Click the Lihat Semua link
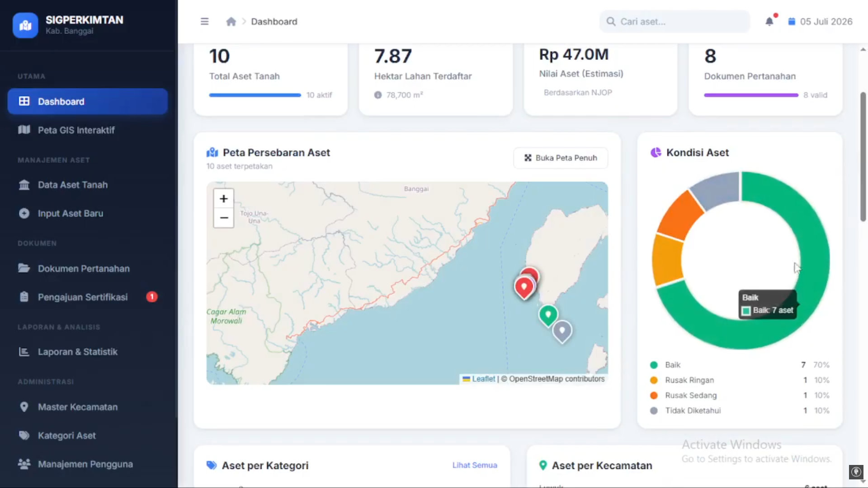Screen dimensions: 868x488 pos(475,465)
